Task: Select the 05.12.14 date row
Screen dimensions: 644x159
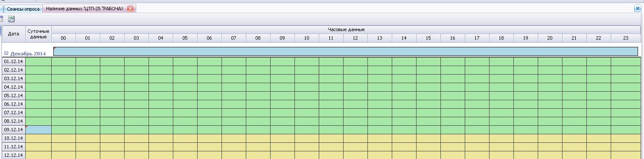Action: [13, 95]
